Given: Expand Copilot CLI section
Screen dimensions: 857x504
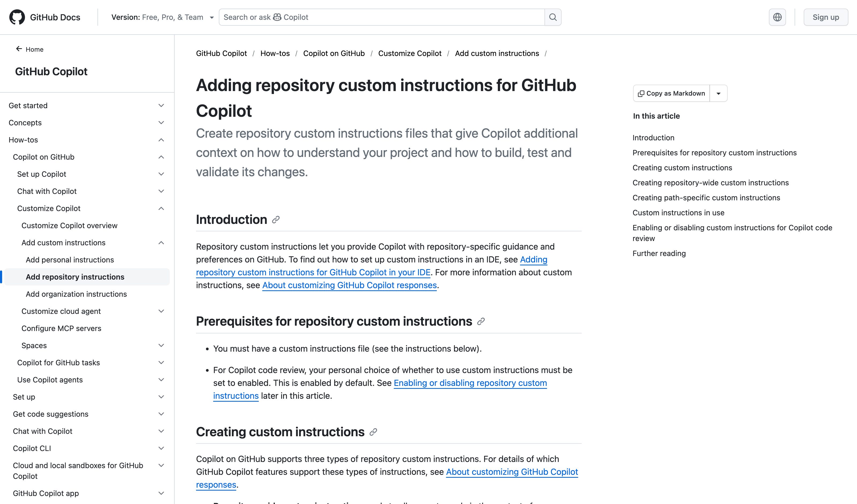Looking at the screenshot, I should 161,448.
